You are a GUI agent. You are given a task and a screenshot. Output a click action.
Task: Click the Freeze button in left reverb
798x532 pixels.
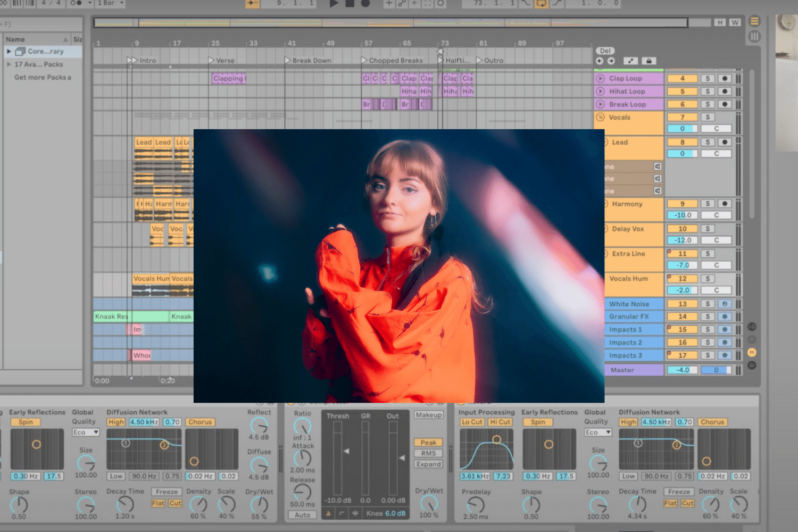click(x=167, y=492)
